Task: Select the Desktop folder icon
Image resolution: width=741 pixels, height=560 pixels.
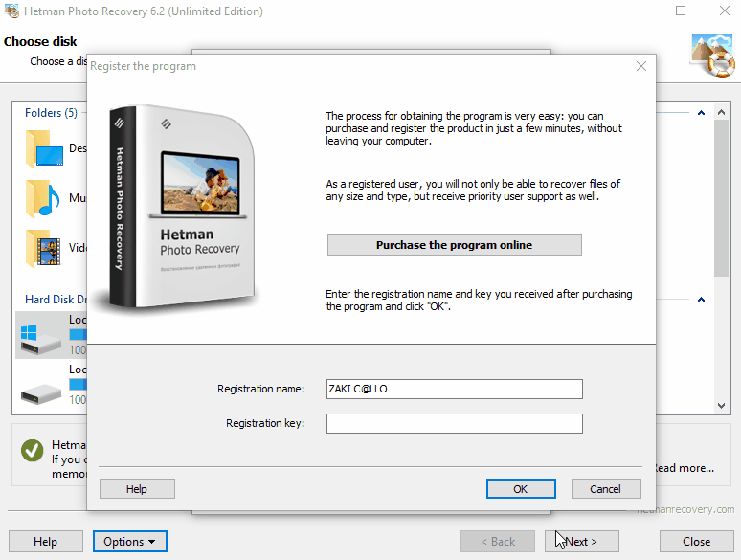Action: 44,149
